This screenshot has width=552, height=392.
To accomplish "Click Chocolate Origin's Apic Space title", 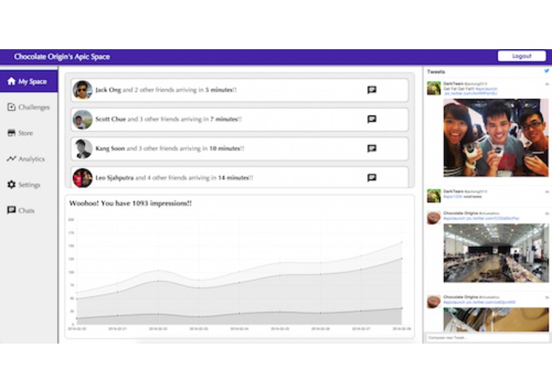I will 62,56.
